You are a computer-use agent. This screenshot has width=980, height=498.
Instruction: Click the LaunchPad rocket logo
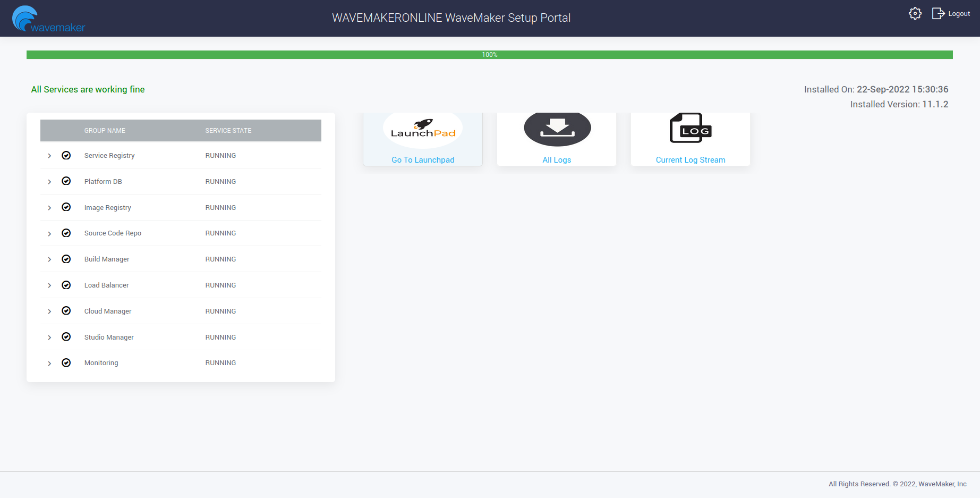[x=423, y=129]
